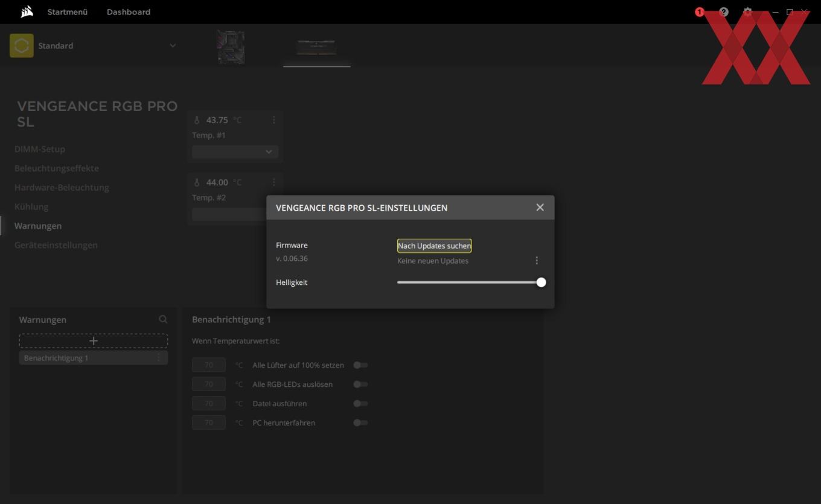Expand the Temp. #1 sensor dropdown

tap(235, 152)
